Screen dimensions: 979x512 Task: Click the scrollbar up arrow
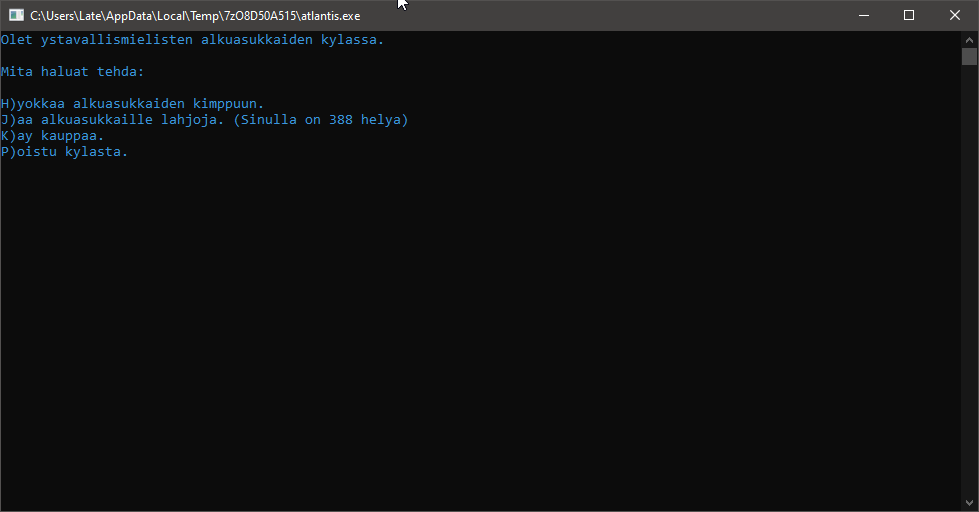pyautogui.click(x=969, y=38)
